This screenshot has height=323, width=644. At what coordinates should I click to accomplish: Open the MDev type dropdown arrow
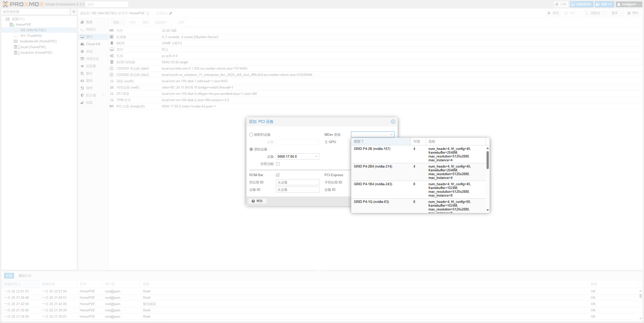coord(391,134)
